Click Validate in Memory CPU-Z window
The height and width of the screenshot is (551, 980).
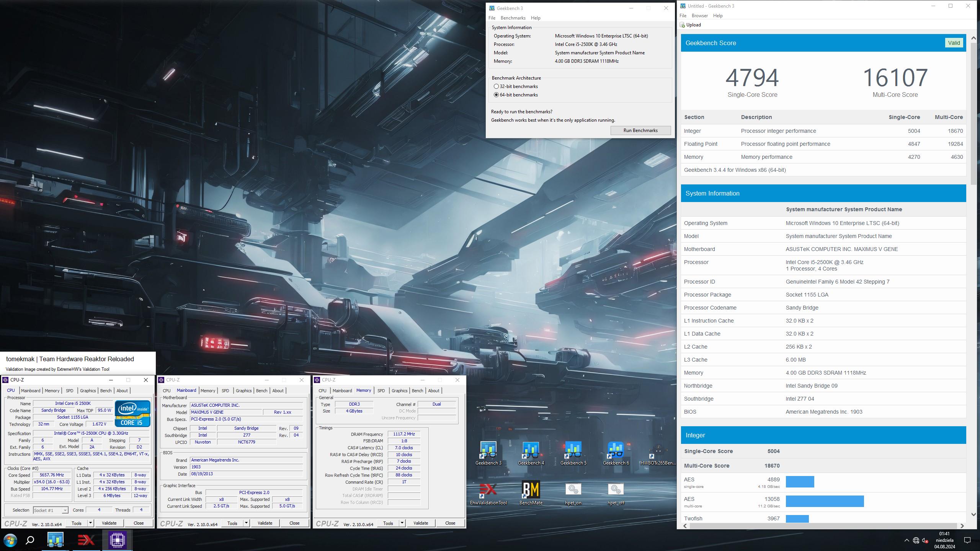point(421,523)
